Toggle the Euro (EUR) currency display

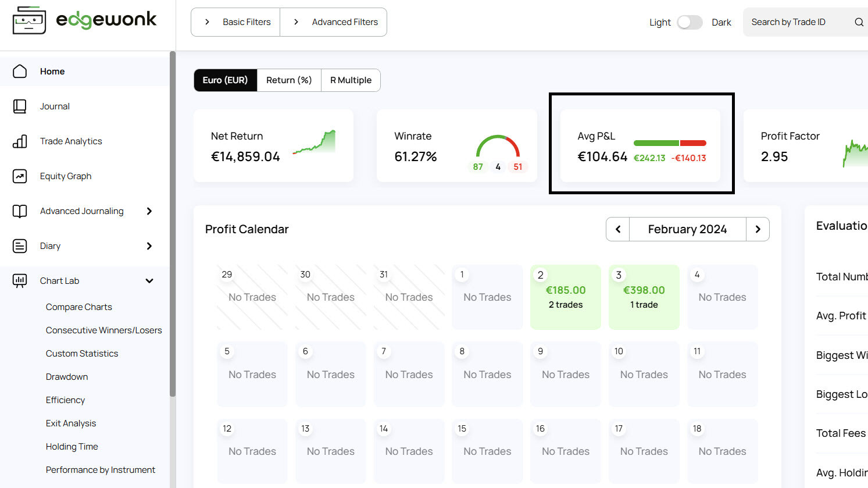click(x=225, y=80)
